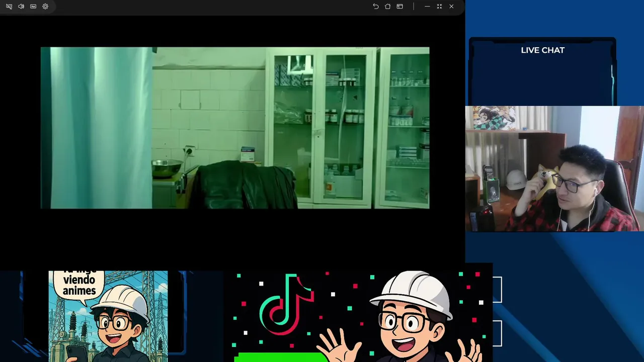Click the crossed-out screen icon in title bar

tap(9, 7)
